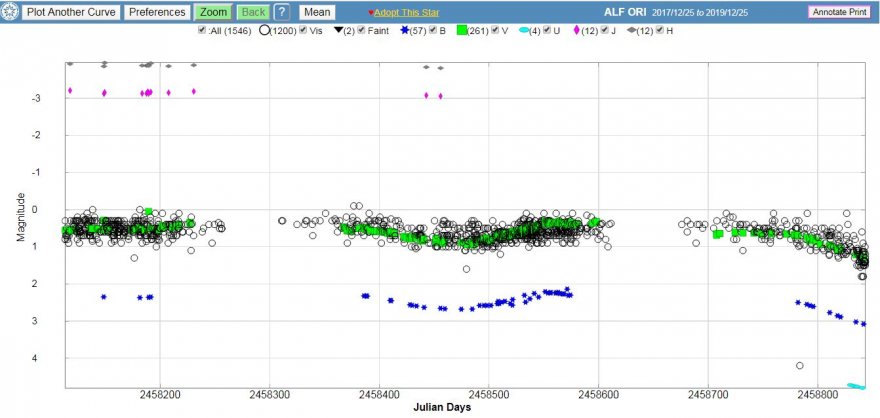Click Plot Another Curve button
880x418 pixels.
(x=71, y=13)
